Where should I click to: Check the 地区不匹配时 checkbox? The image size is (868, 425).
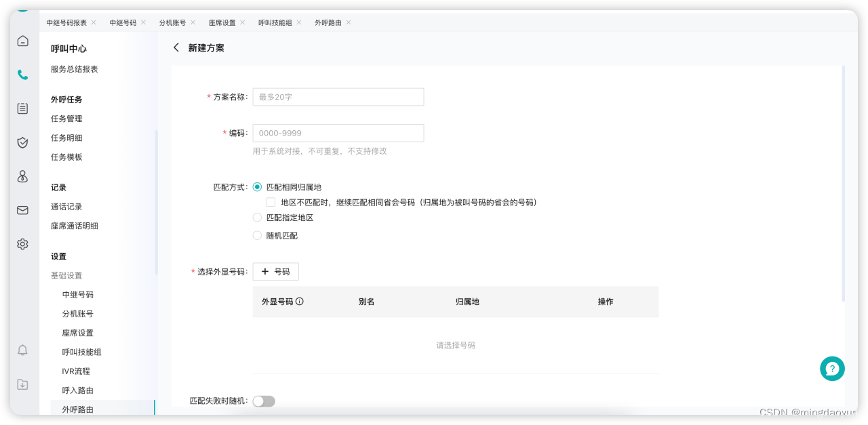pos(271,202)
